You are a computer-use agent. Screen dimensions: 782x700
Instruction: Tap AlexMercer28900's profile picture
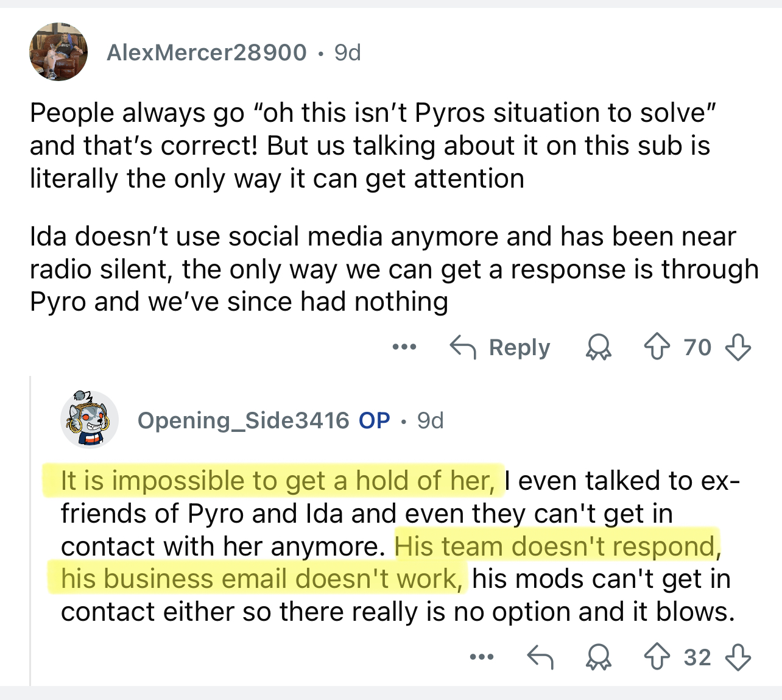pos(58,52)
